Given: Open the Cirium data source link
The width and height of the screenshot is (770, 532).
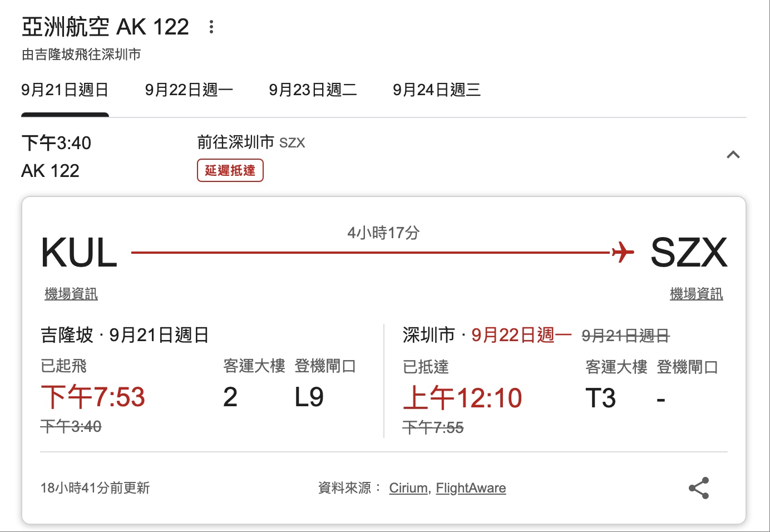Looking at the screenshot, I should point(408,487).
